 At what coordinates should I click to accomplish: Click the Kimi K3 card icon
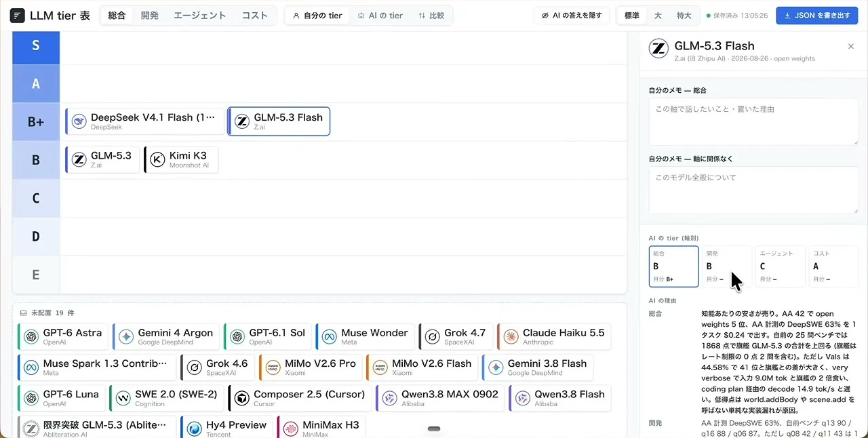(x=158, y=159)
